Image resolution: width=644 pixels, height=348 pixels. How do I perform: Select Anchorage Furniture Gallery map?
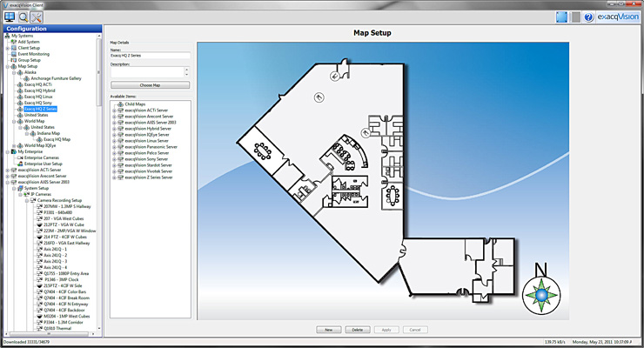coord(57,78)
